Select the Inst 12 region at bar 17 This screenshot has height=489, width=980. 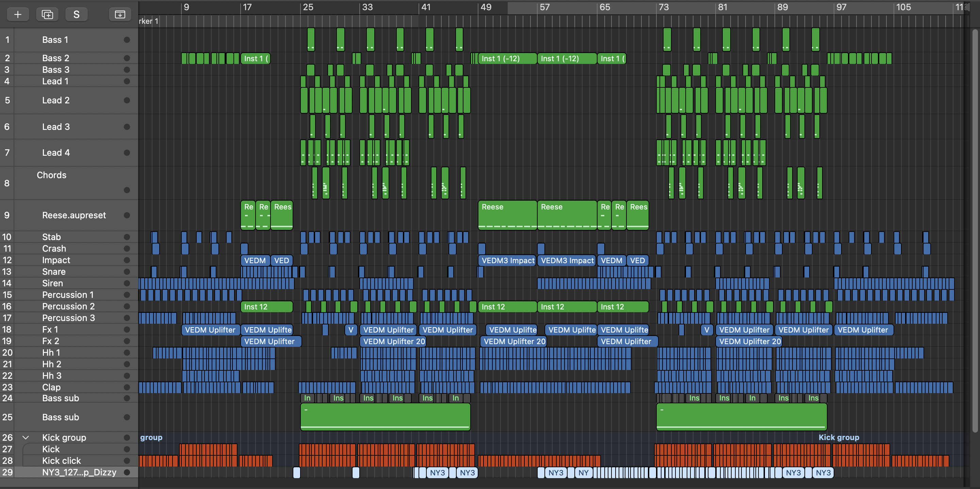[266, 307]
